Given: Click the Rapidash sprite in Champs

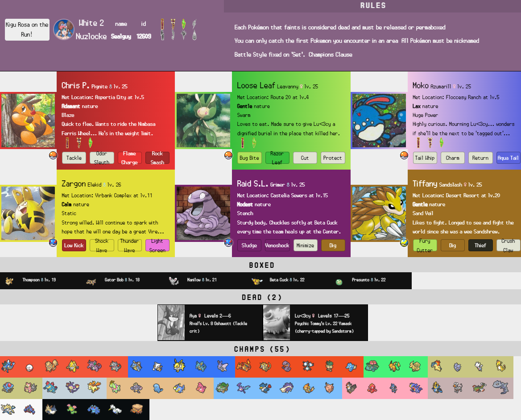Looking at the screenshot, I should click(94, 387).
